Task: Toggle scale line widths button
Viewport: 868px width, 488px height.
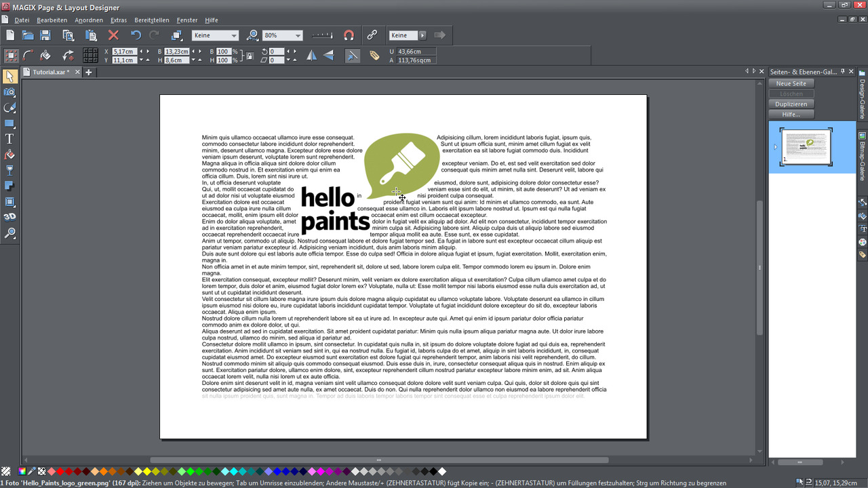Action: (352, 56)
